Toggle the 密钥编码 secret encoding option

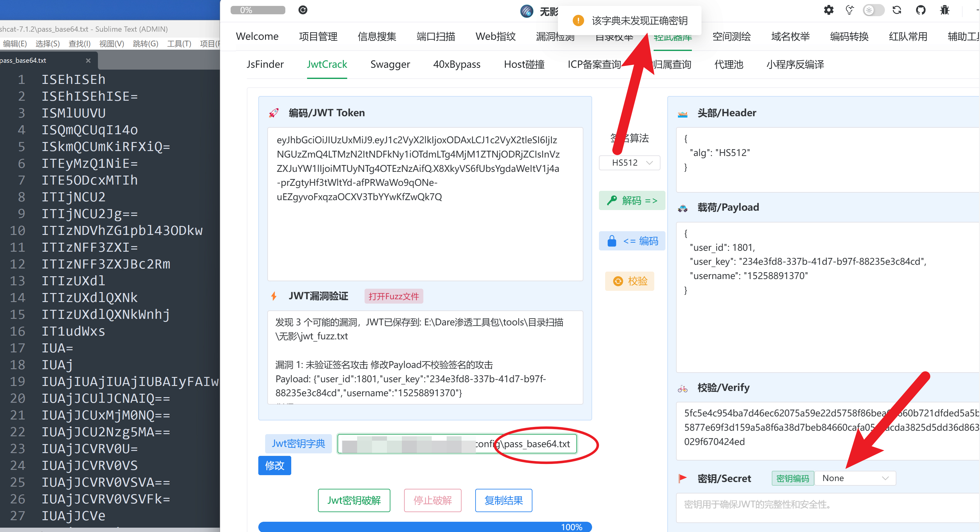click(793, 478)
